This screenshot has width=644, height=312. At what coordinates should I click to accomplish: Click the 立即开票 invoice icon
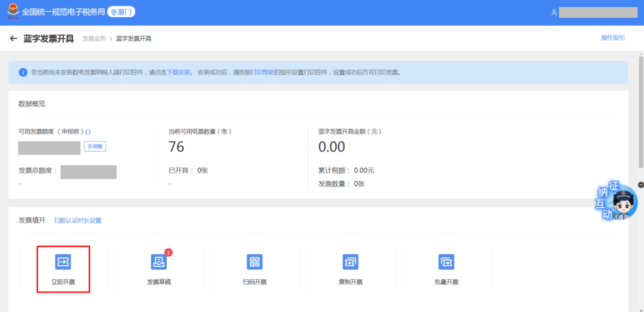[63, 262]
